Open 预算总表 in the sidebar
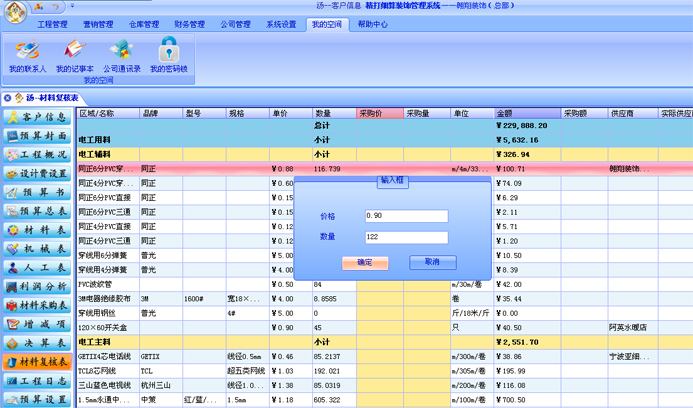Screen dimensions: 693x408 click(x=37, y=211)
